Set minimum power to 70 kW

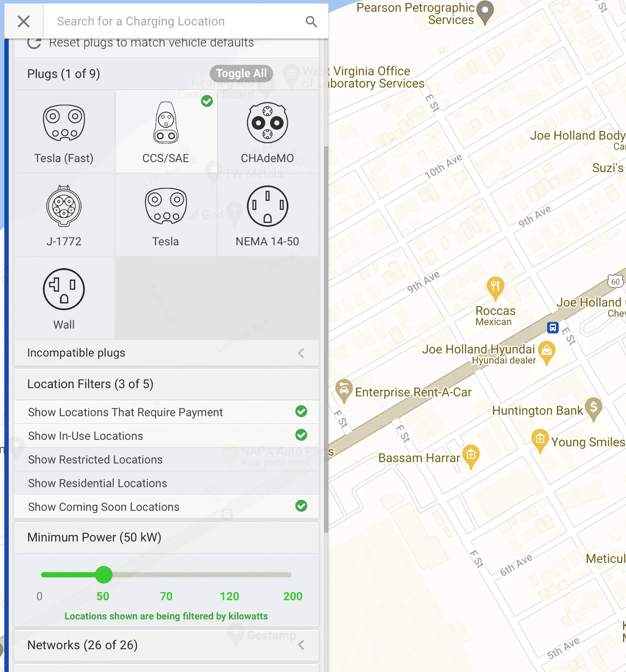166,596
